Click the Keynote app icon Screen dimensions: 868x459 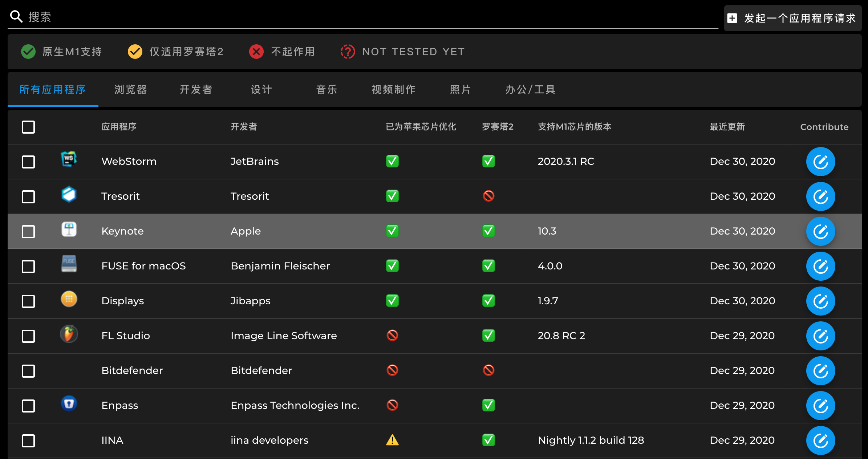click(x=69, y=229)
